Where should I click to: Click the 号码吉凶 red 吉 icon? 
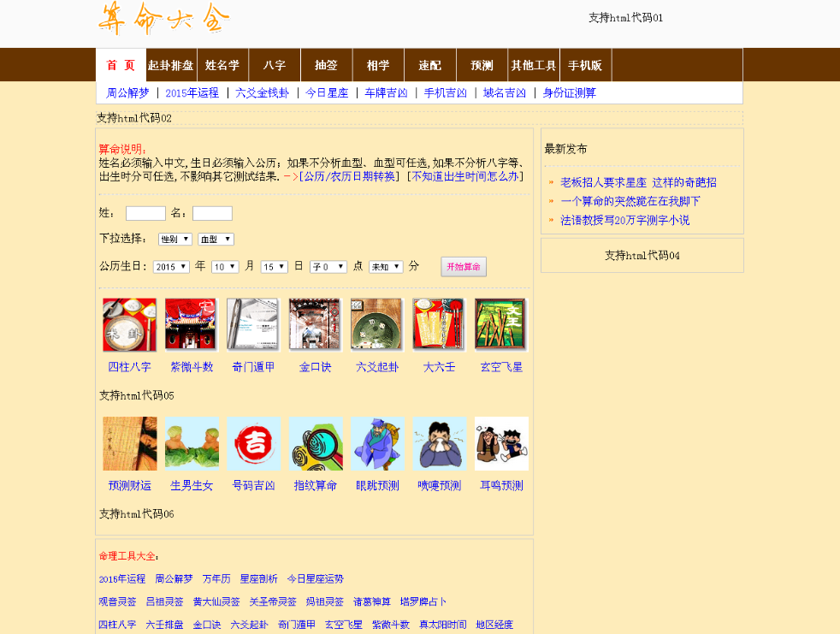(253, 443)
